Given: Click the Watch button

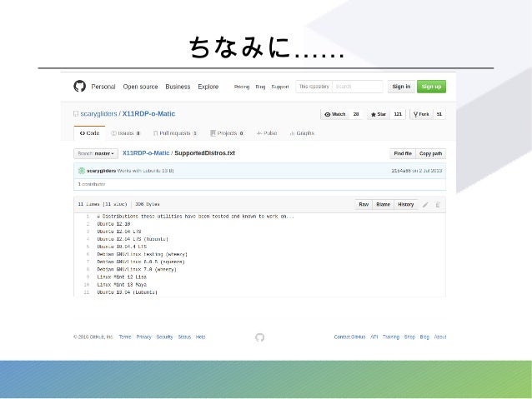Looking at the screenshot, I should 335,114.
